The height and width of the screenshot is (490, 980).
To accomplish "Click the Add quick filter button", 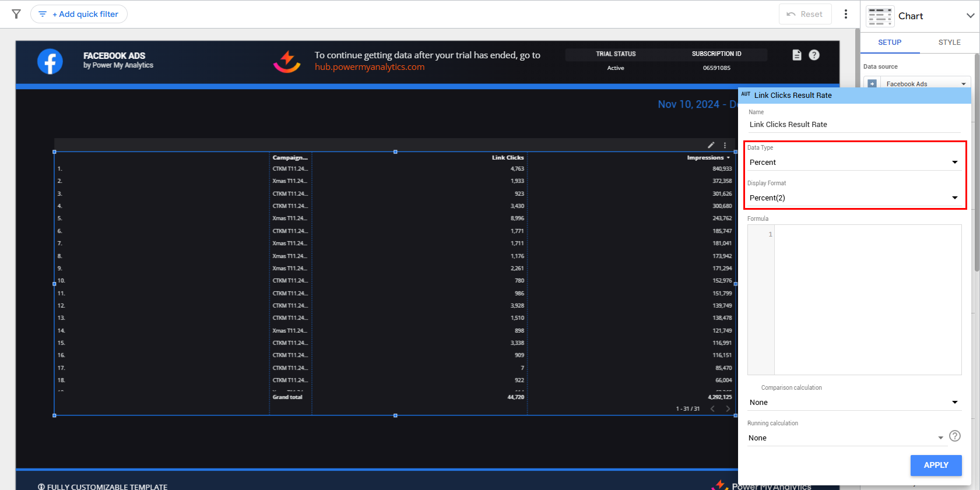I will point(79,14).
